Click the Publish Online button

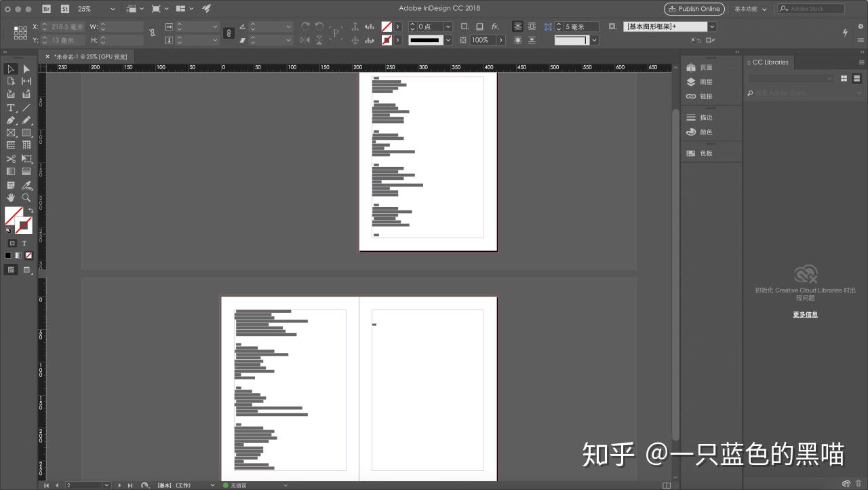(x=694, y=9)
